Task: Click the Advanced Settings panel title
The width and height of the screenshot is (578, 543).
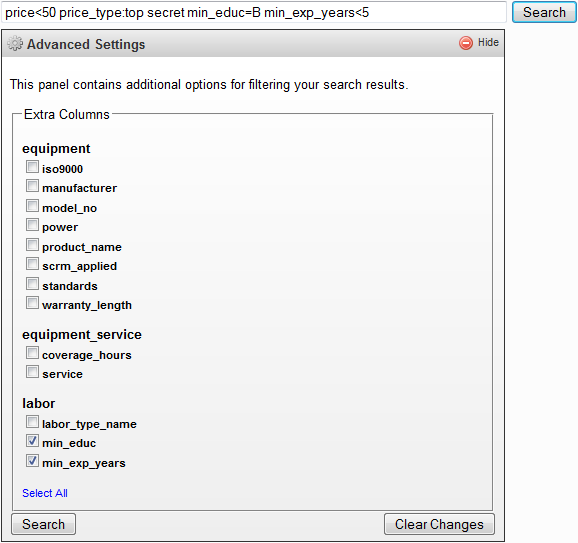Action: 86,44
